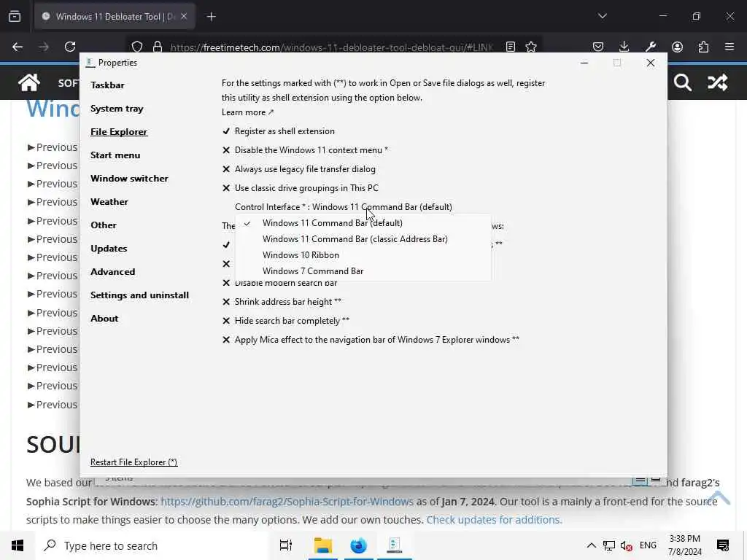Open Settings and uninstall section
The width and height of the screenshot is (747, 560).
(139, 295)
